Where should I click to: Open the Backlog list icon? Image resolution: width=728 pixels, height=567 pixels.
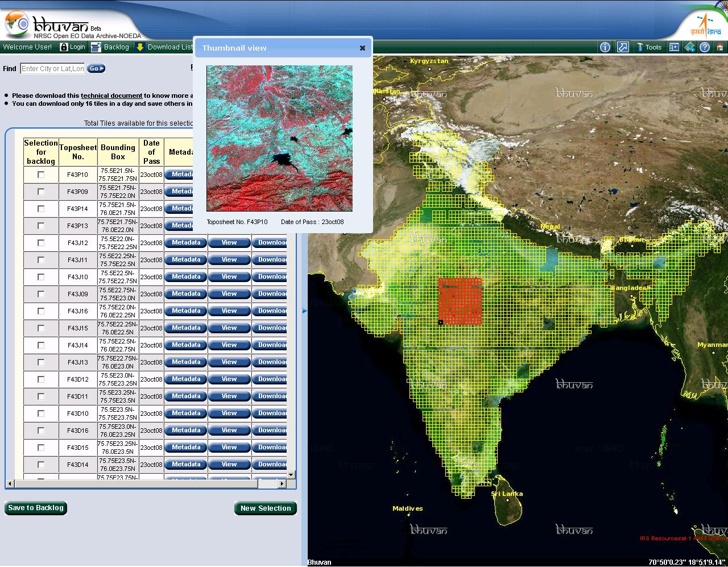tap(96, 47)
